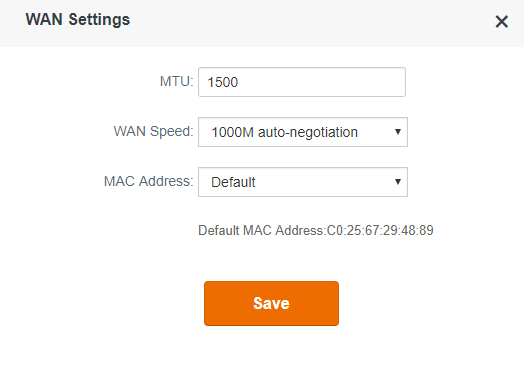Click the WAN Speed label
Viewport: 524px width, 386px height.
click(153, 131)
